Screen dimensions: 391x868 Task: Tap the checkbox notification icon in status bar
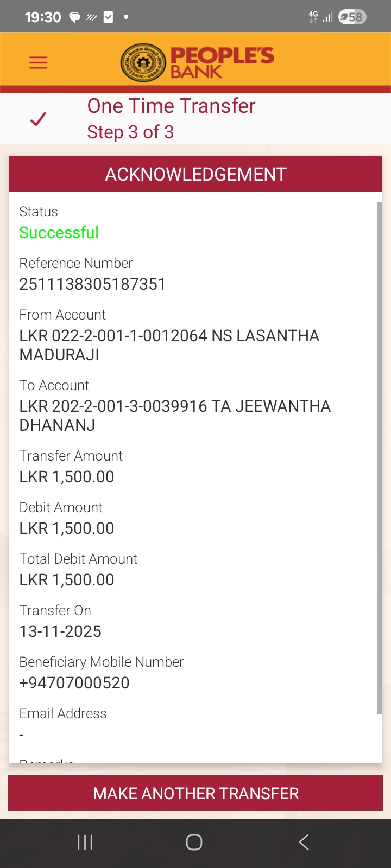click(x=109, y=17)
